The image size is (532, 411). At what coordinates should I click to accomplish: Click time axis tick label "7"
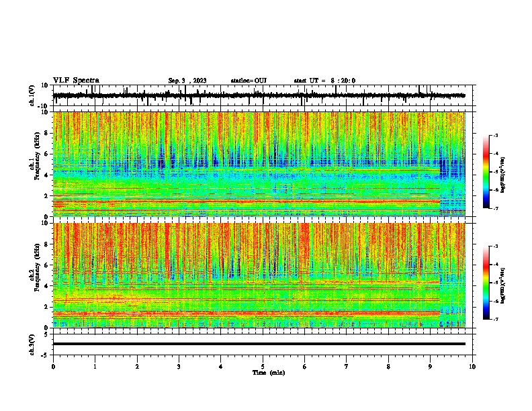coord(347,367)
